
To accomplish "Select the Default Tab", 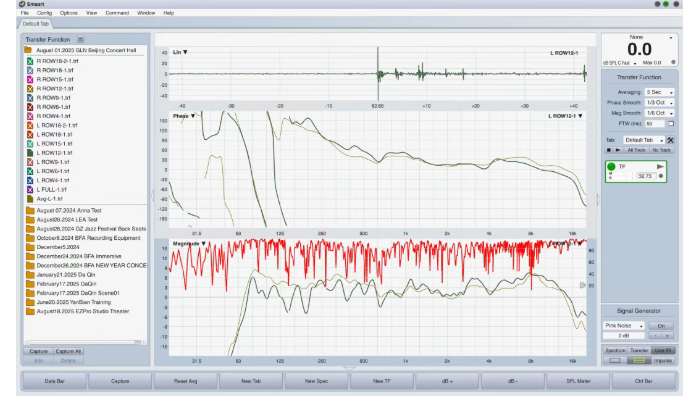I will click(x=36, y=22).
